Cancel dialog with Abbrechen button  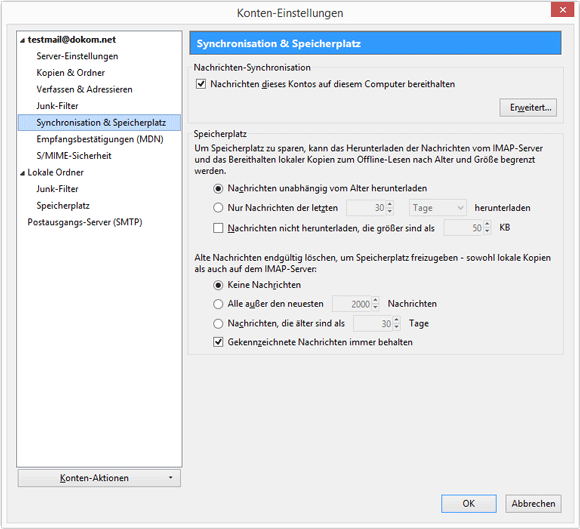click(x=533, y=503)
